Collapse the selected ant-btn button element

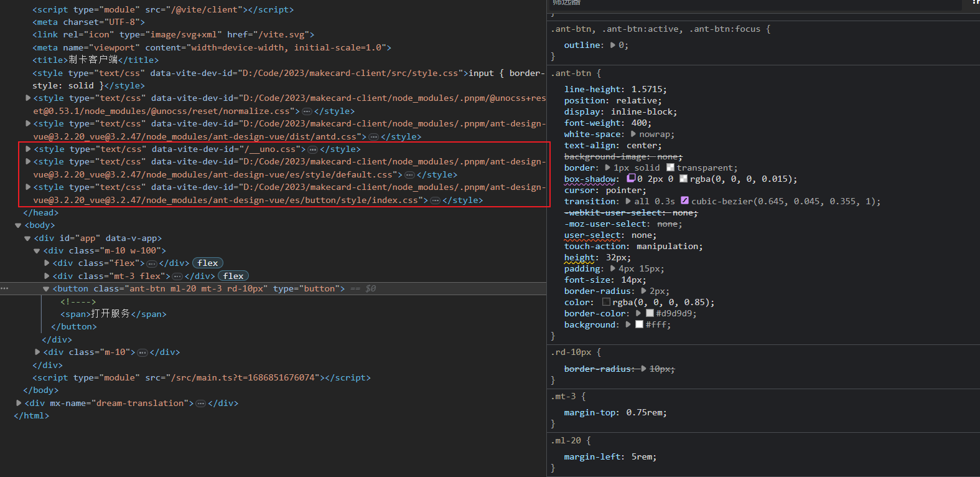coord(46,289)
